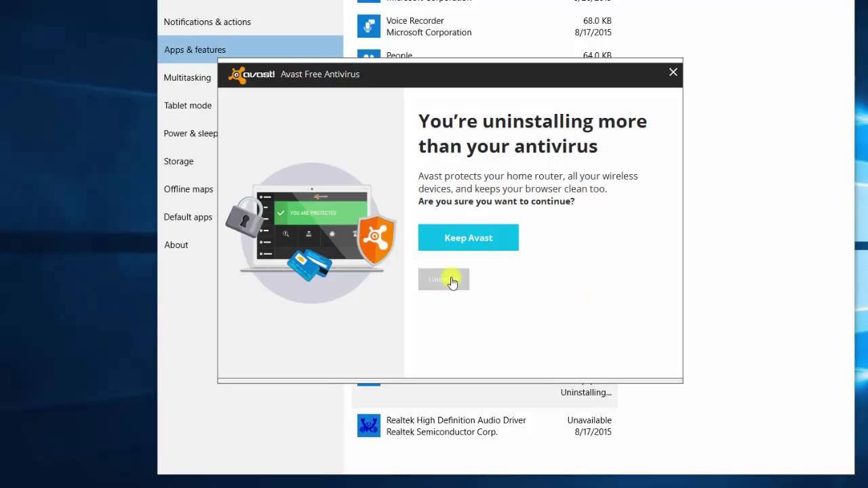This screenshot has width=868, height=488.
Task: Click the People app icon
Action: (369, 55)
